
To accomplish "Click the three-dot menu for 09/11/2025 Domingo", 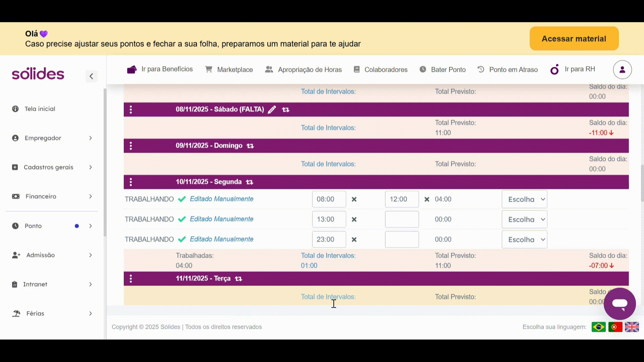I will (x=131, y=146).
